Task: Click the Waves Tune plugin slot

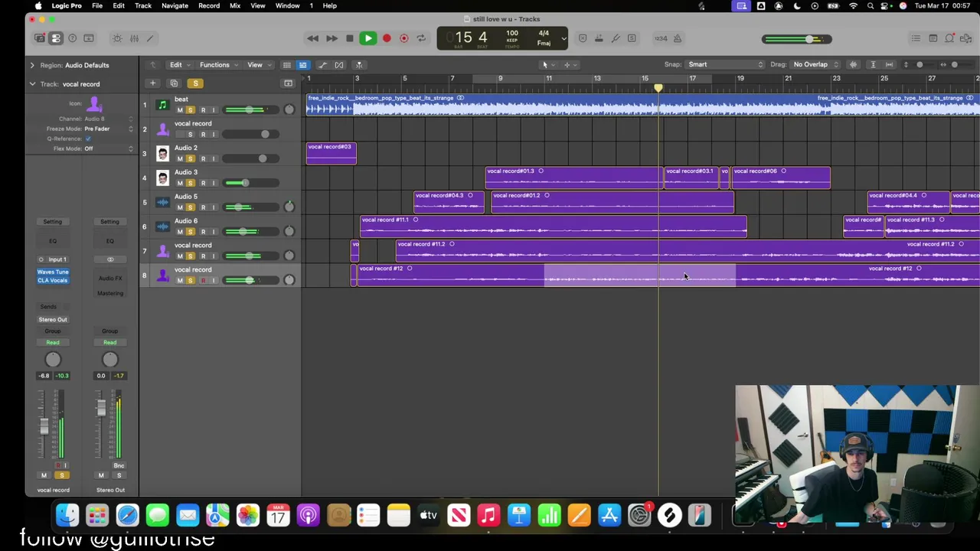Action: coord(53,272)
